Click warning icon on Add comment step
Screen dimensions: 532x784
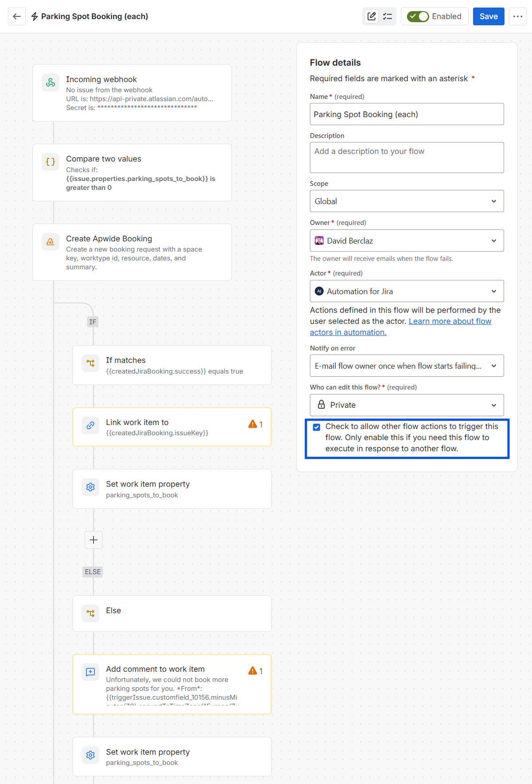coord(253,670)
